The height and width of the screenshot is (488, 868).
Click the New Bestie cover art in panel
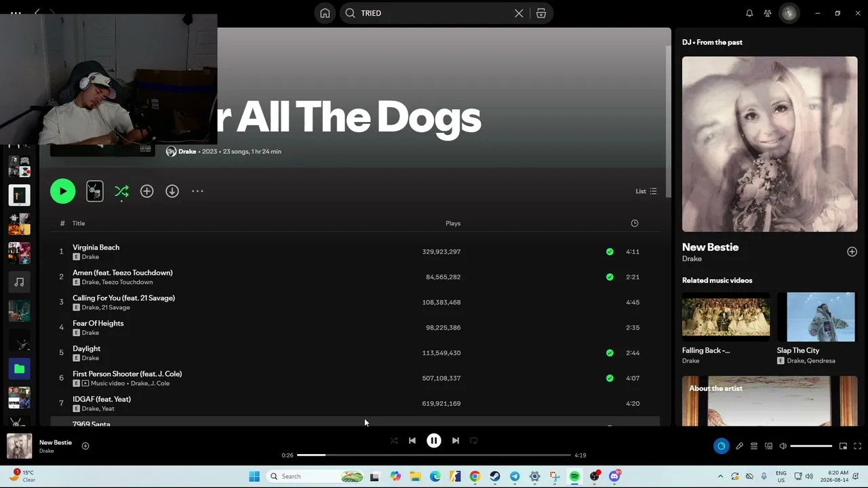coord(770,144)
